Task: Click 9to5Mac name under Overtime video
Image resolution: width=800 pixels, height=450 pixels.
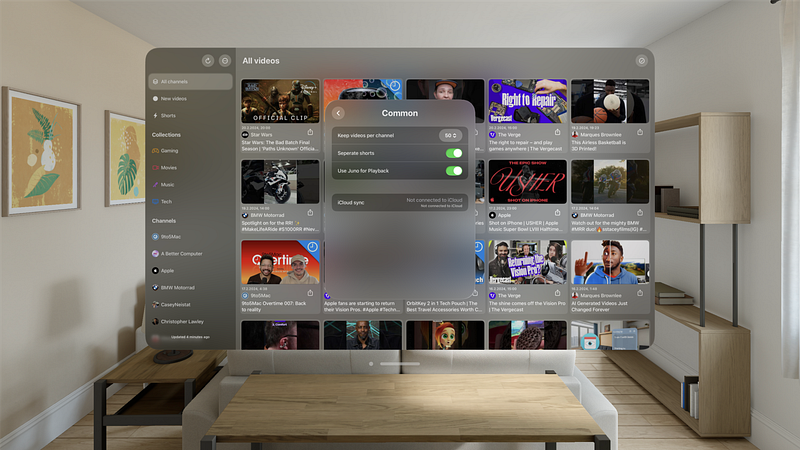Action: pos(260,295)
